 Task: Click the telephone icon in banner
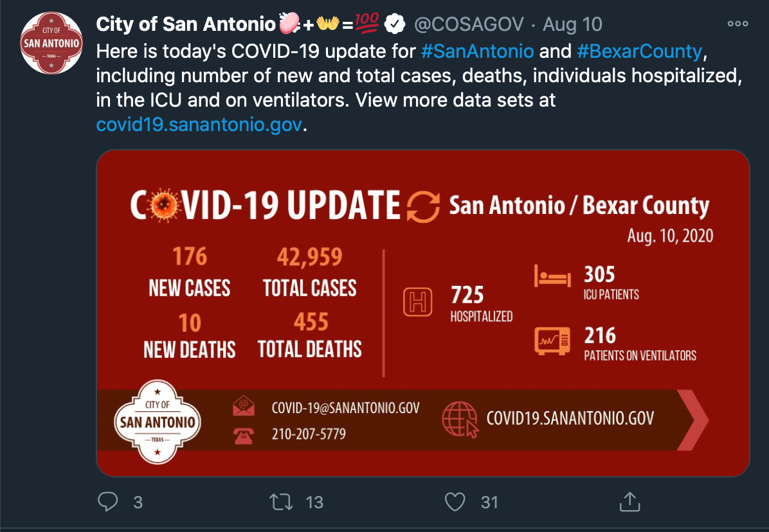pyautogui.click(x=244, y=436)
